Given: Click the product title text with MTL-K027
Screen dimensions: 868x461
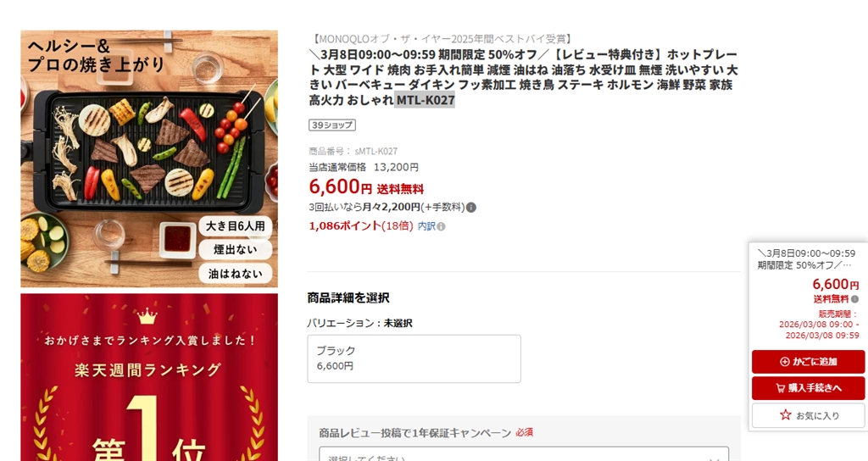Looking at the screenshot, I should click(x=523, y=77).
